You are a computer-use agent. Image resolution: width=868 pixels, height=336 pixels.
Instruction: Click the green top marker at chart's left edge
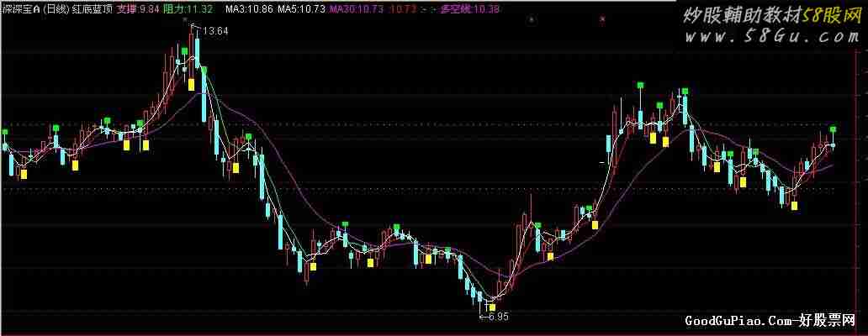(x=5, y=132)
